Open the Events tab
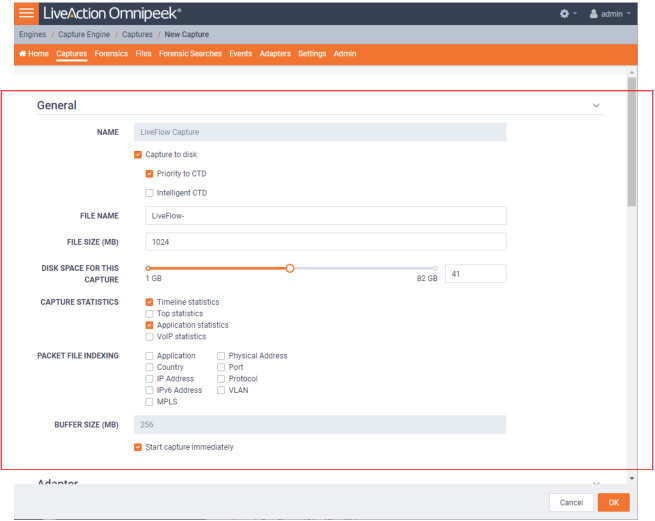 click(241, 53)
